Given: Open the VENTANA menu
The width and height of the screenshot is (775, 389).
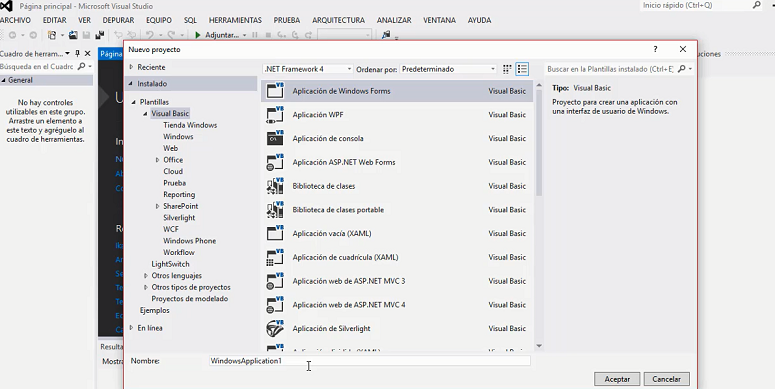Looking at the screenshot, I should coord(439,20).
